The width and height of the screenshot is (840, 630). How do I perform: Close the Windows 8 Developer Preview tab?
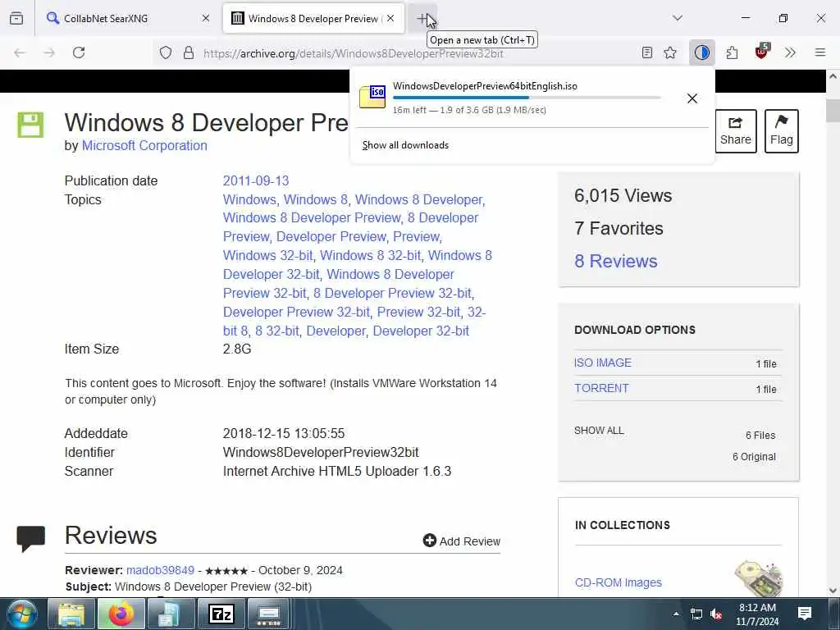click(390, 18)
